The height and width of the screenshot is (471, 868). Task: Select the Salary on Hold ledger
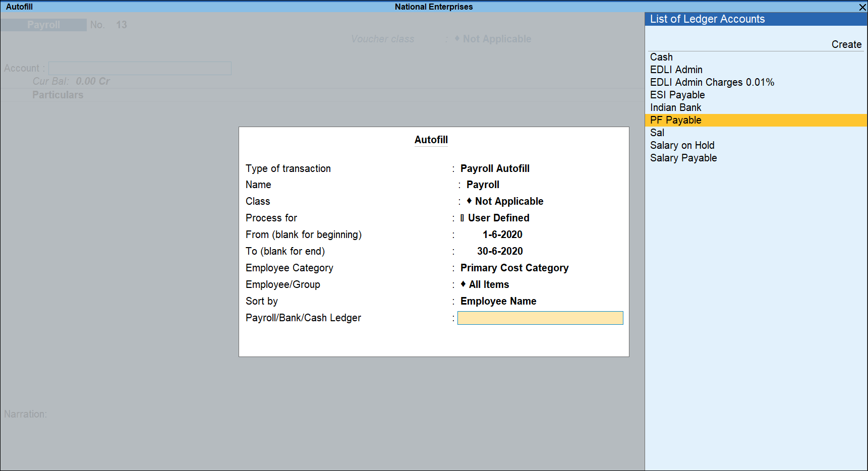pyautogui.click(x=682, y=145)
